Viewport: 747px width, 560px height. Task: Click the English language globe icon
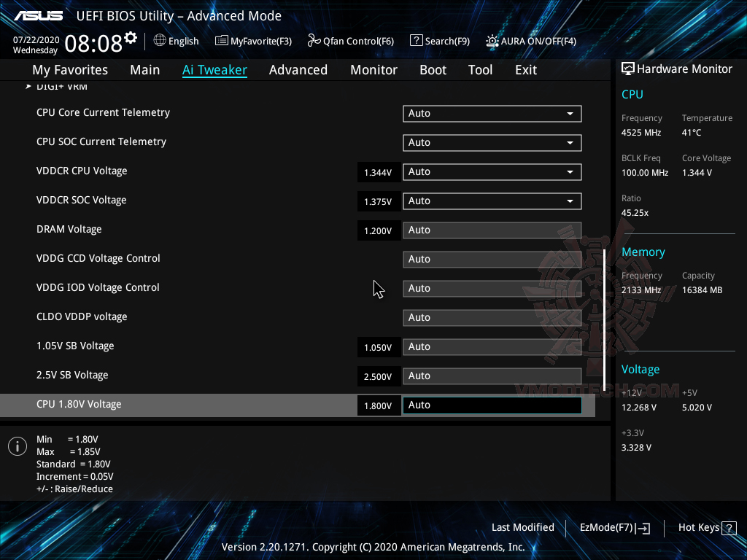pyautogui.click(x=158, y=41)
